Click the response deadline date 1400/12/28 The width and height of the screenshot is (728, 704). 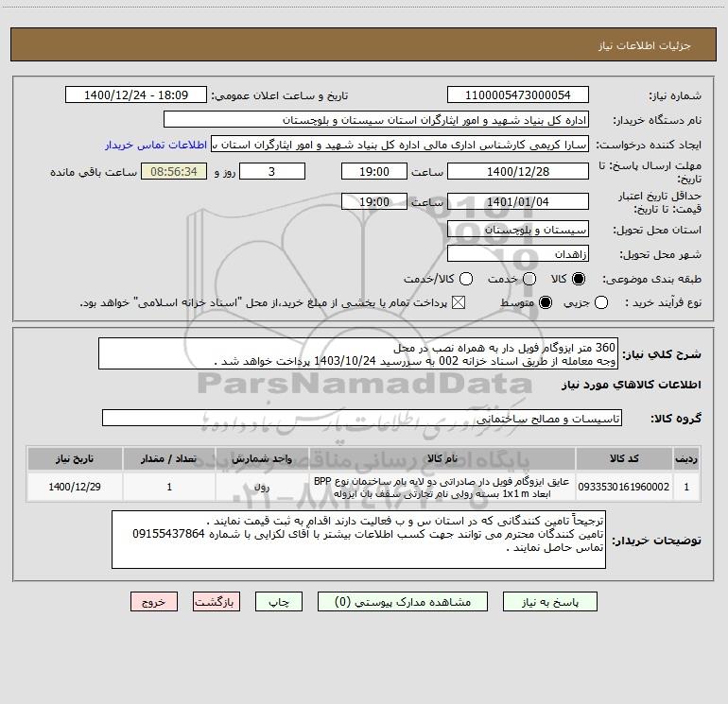click(518, 171)
